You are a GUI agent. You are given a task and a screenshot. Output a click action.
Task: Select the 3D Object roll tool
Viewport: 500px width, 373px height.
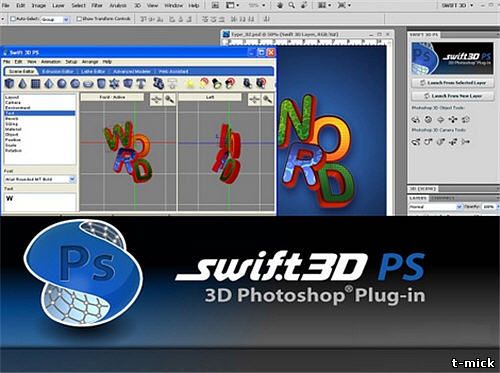tap(428, 119)
